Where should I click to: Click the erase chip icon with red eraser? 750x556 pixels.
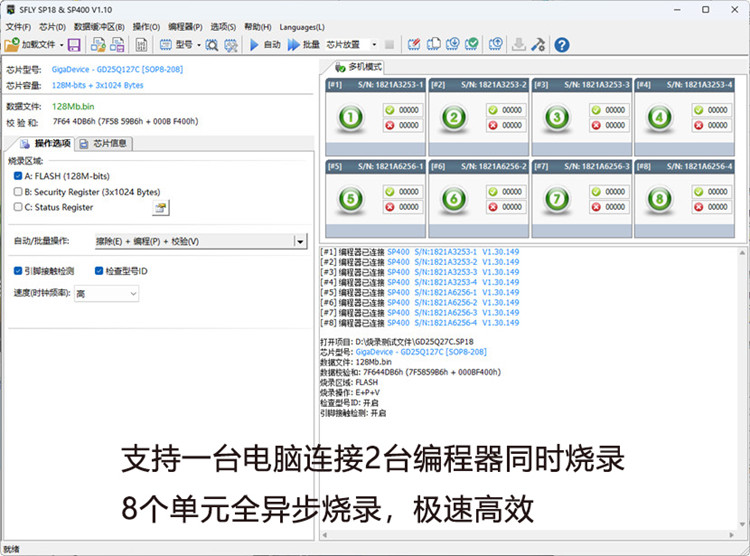[x=414, y=44]
